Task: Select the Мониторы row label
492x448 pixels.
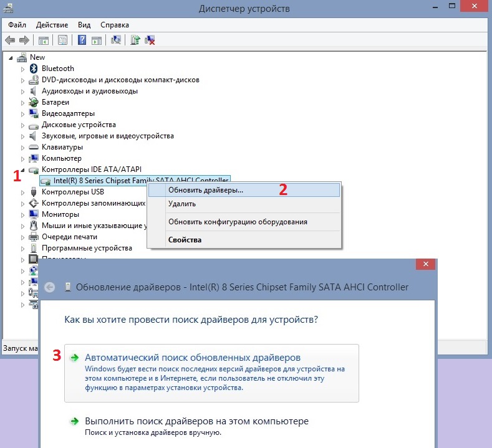Action: (60, 214)
